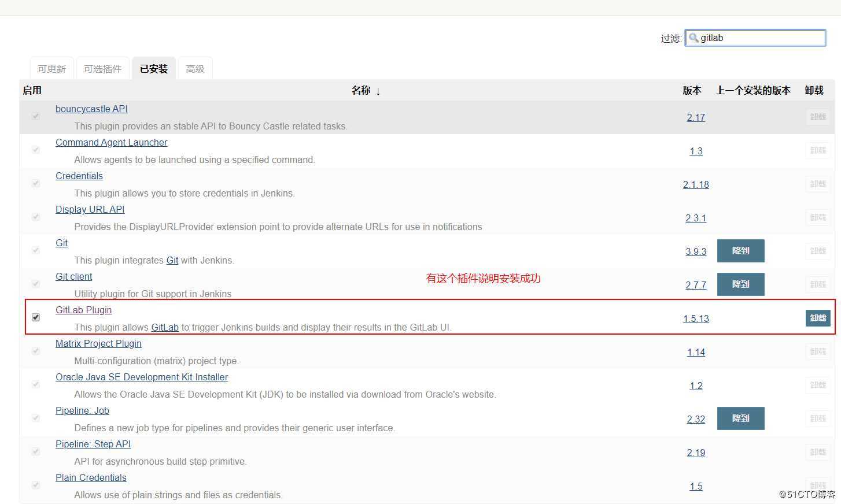841x504 pixels.
Task: Toggle the Credentials plugin checkbox
Action: (x=36, y=183)
